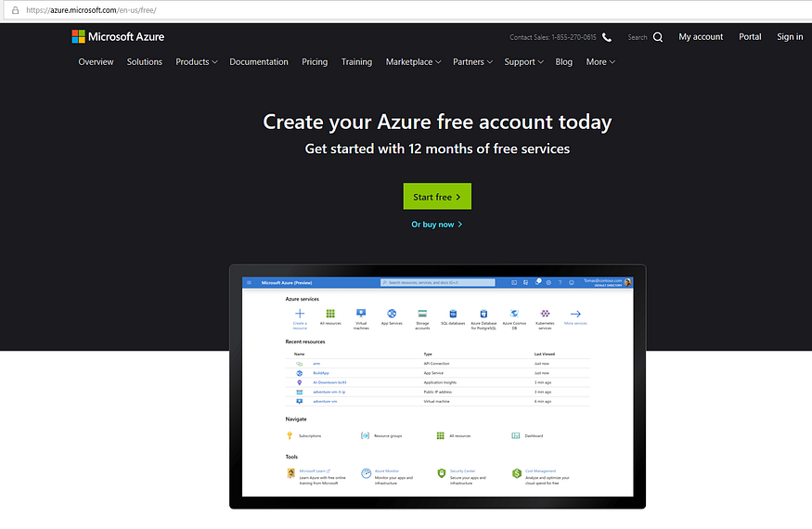Expand the Partners dropdown menu
812x529 pixels.
pos(472,61)
